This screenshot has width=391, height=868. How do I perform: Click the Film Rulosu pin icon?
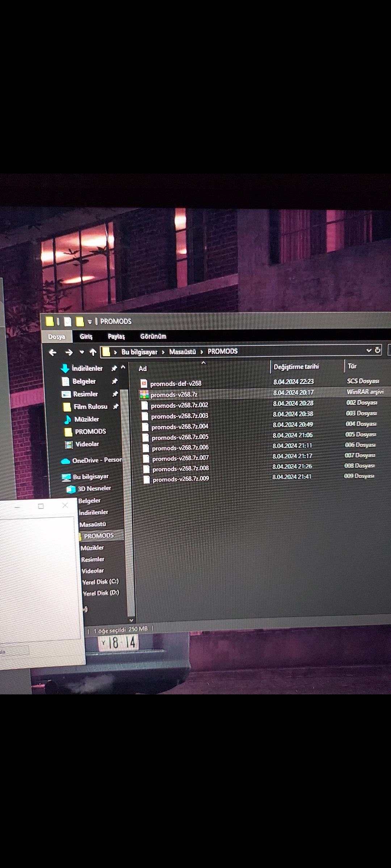pos(115,407)
